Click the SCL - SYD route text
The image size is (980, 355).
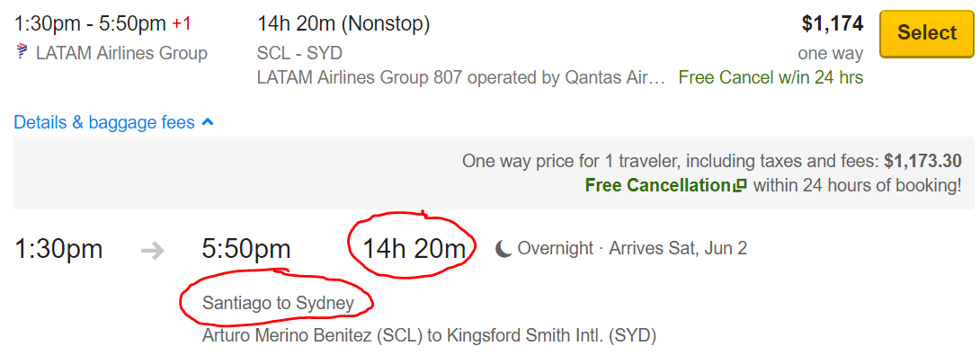coord(299,53)
